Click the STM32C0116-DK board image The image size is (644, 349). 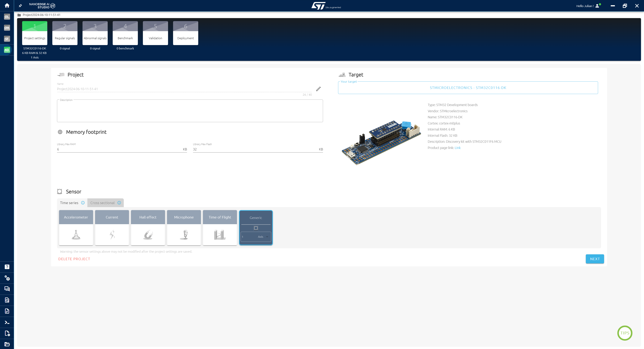381,143
